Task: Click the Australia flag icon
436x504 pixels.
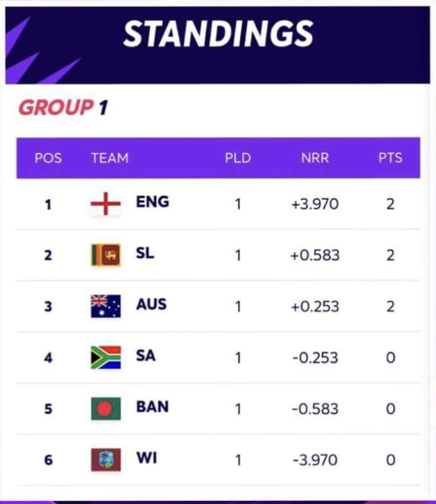Action: tap(105, 306)
